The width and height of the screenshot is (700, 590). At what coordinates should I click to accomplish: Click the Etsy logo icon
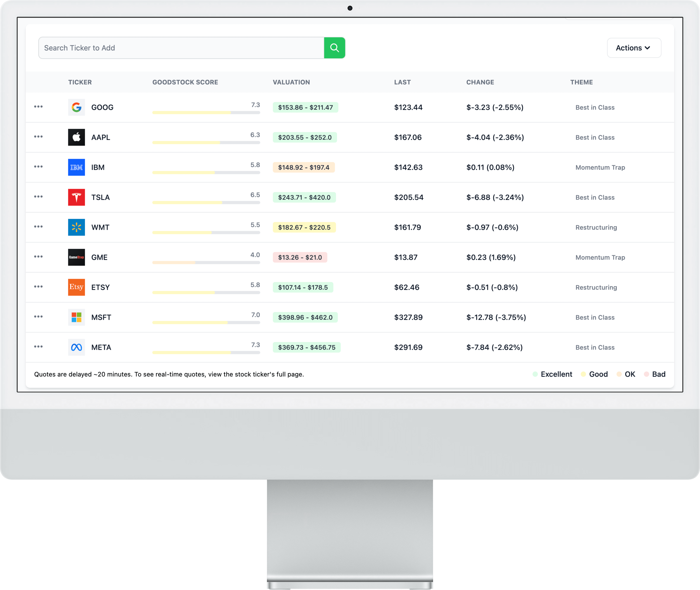[76, 287]
